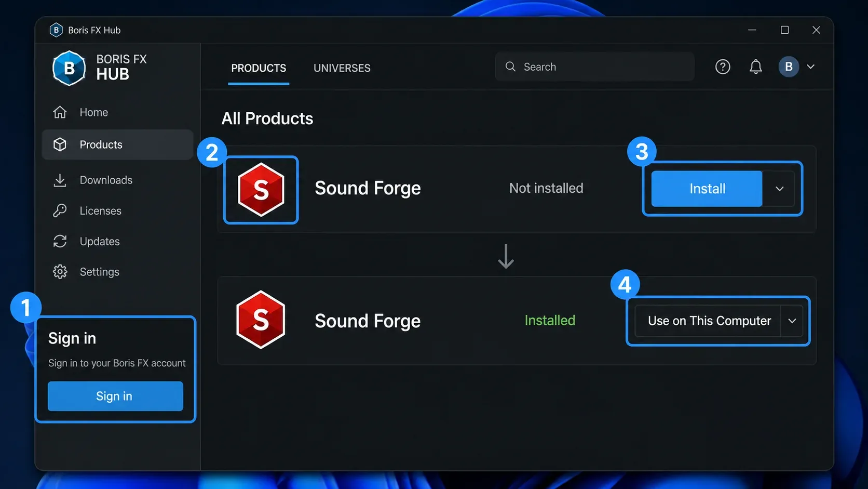Screen dimensions: 868x489
Task: Open help via question mark icon
Action: 723,67
